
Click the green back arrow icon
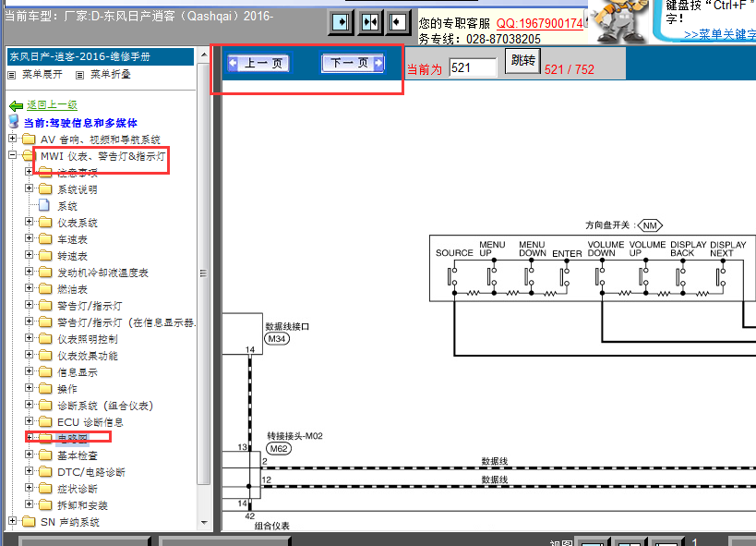pyautogui.click(x=16, y=105)
